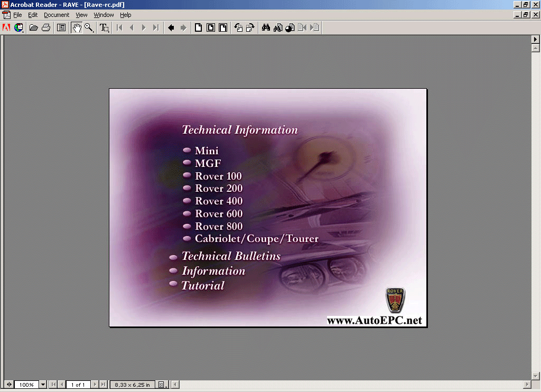
Task: Go to Next View arrow
Action: click(x=183, y=27)
